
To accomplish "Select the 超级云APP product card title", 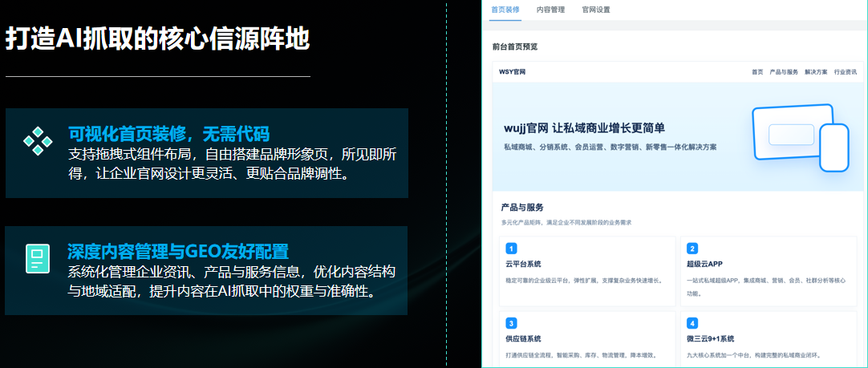I will pyautogui.click(x=704, y=264).
